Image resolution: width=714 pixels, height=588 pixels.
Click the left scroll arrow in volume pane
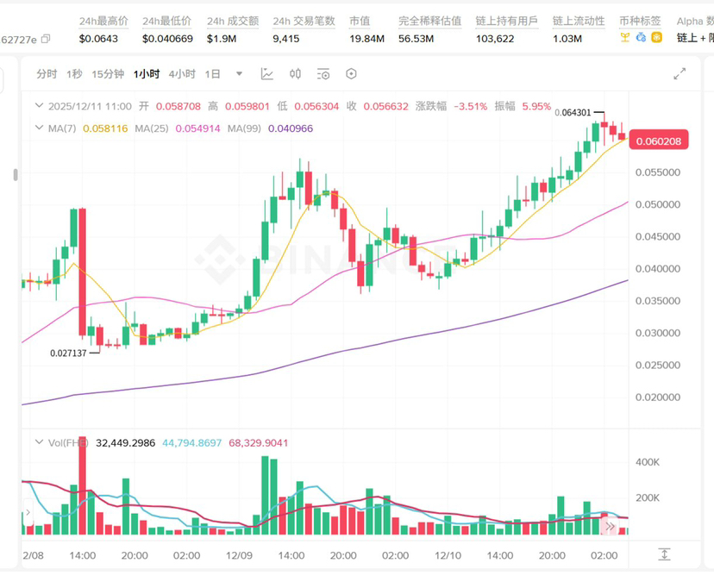pyautogui.click(x=27, y=514)
